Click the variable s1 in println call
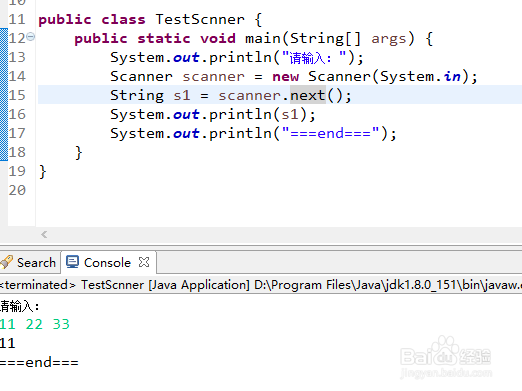The height and width of the screenshot is (391, 522). (x=289, y=114)
